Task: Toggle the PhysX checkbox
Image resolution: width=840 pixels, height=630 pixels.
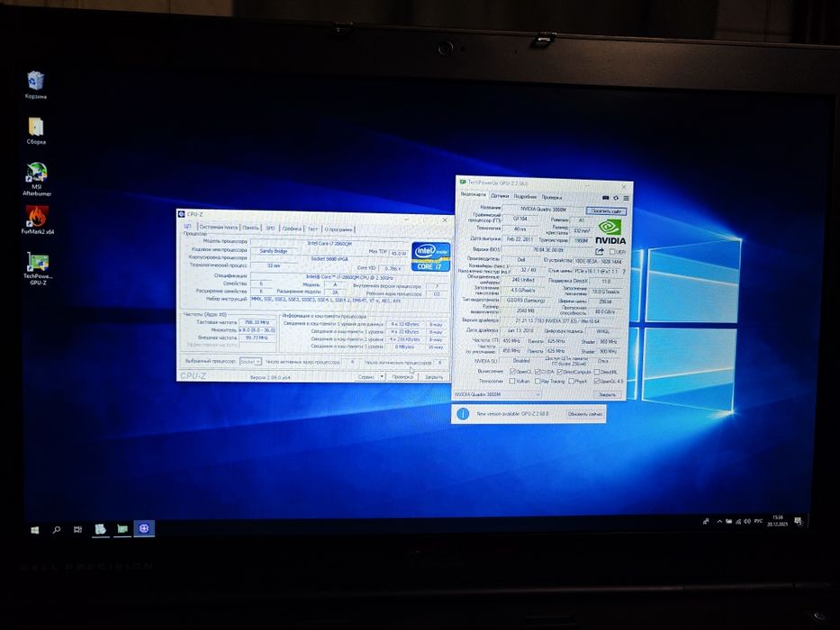Action: 572,382
